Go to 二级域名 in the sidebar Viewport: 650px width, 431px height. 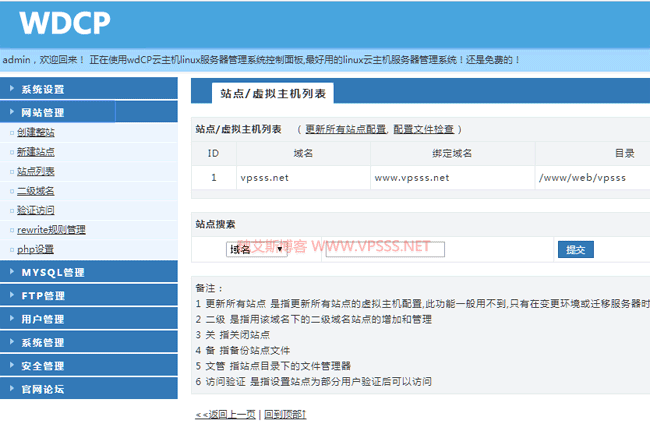(x=35, y=191)
